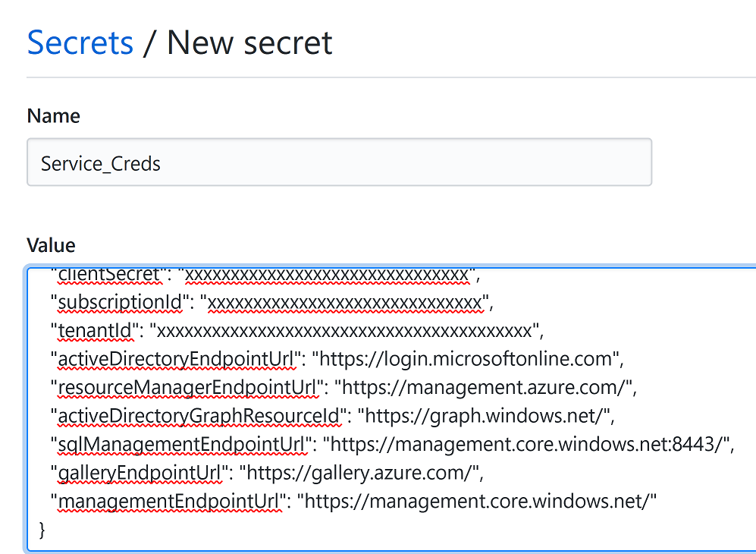This screenshot has height=554, width=756.
Task: Click the Value field label
Action: (x=51, y=245)
